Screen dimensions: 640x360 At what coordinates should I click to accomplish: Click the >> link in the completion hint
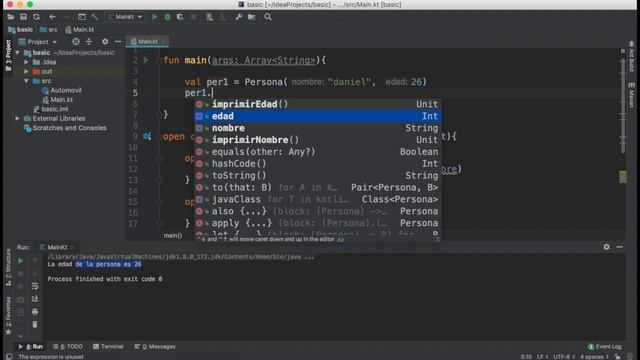(x=340, y=240)
